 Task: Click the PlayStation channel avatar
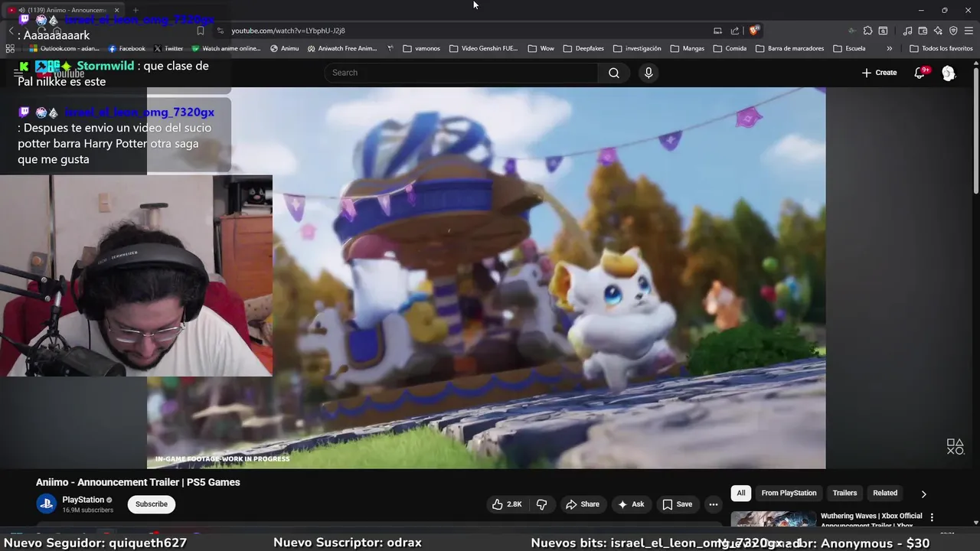(x=46, y=504)
